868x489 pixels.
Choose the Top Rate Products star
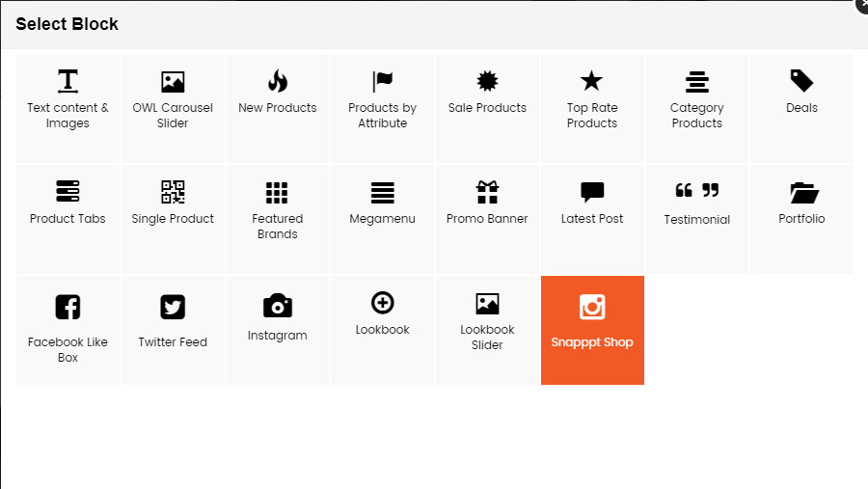591,81
